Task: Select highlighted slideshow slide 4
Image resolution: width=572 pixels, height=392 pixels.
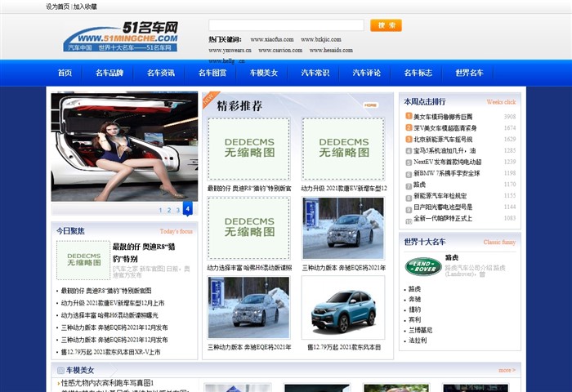Action: [187, 209]
